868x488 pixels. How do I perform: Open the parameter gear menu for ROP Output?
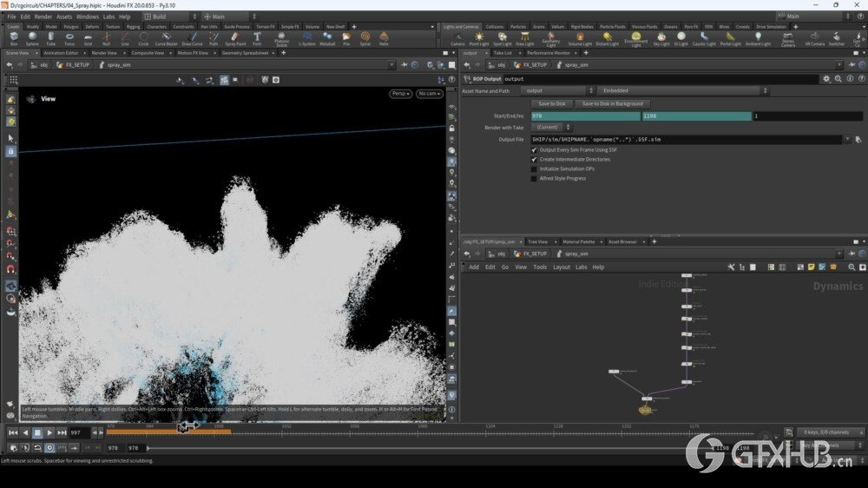(827, 79)
